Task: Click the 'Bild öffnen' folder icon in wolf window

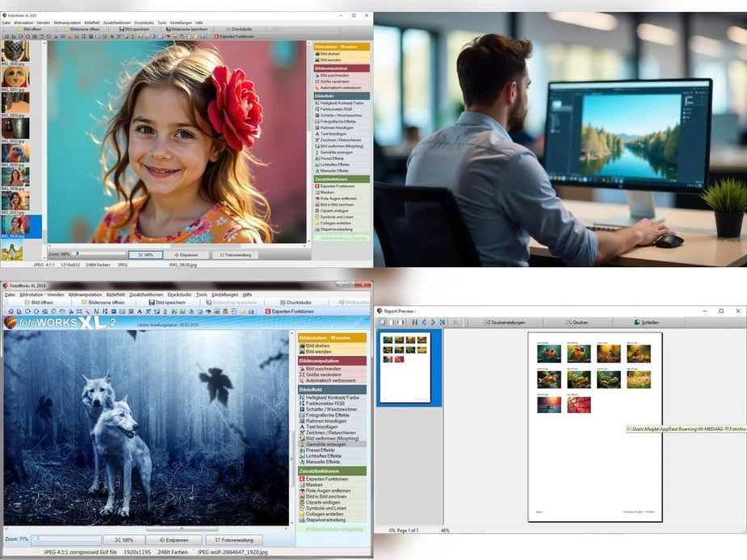Action: pos(27,303)
